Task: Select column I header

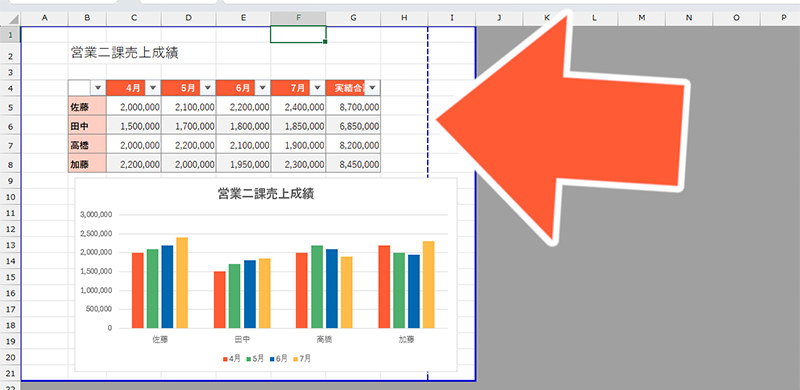Action: pyautogui.click(x=452, y=18)
